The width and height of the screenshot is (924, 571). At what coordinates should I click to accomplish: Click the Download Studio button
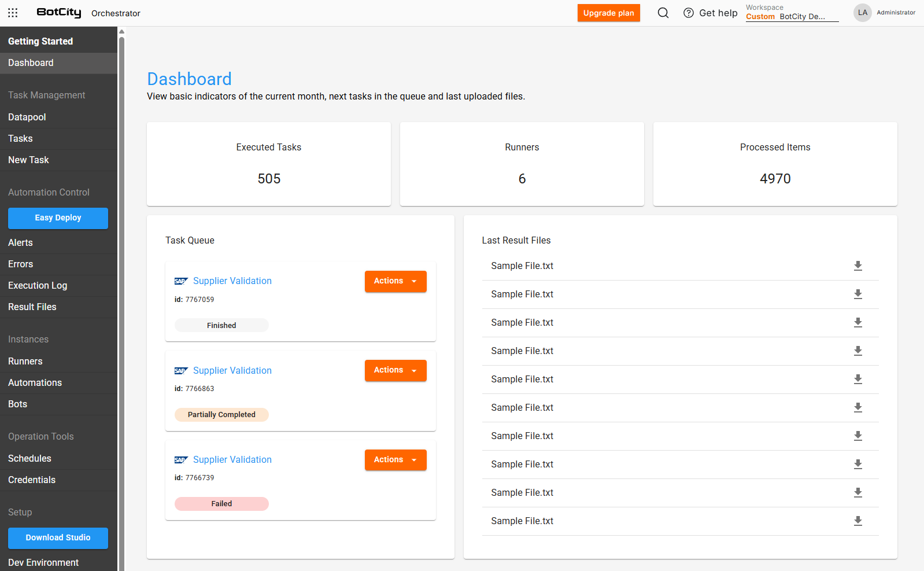coord(58,538)
